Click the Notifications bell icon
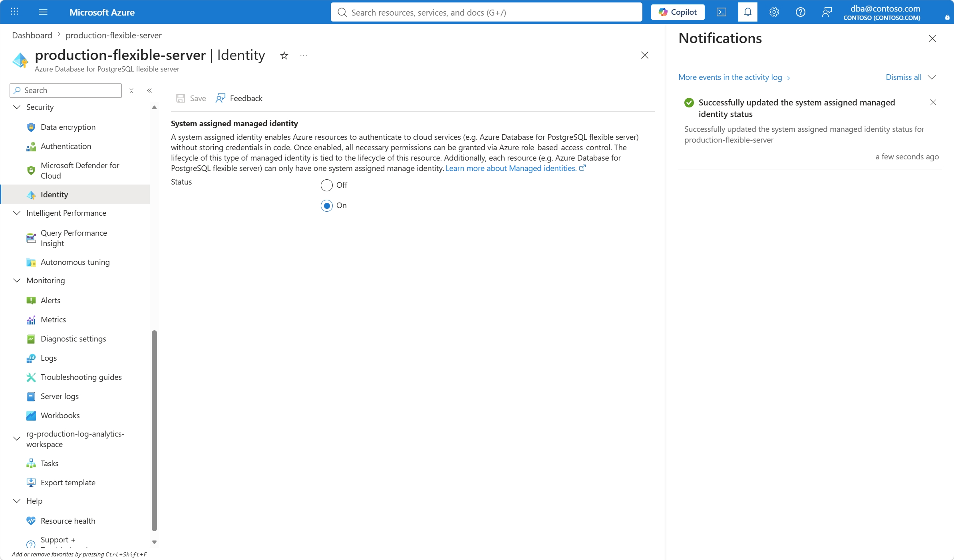The image size is (954, 560). pos(748,12)
